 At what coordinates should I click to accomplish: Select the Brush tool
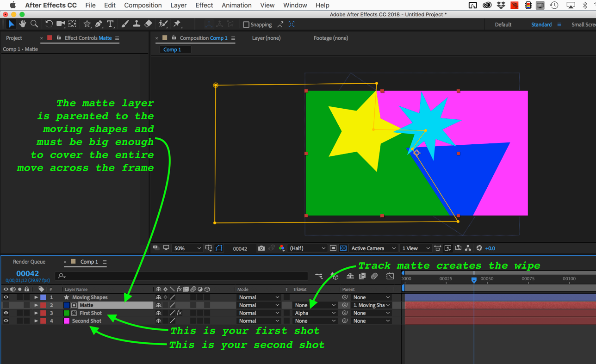(x=124, y=24)
